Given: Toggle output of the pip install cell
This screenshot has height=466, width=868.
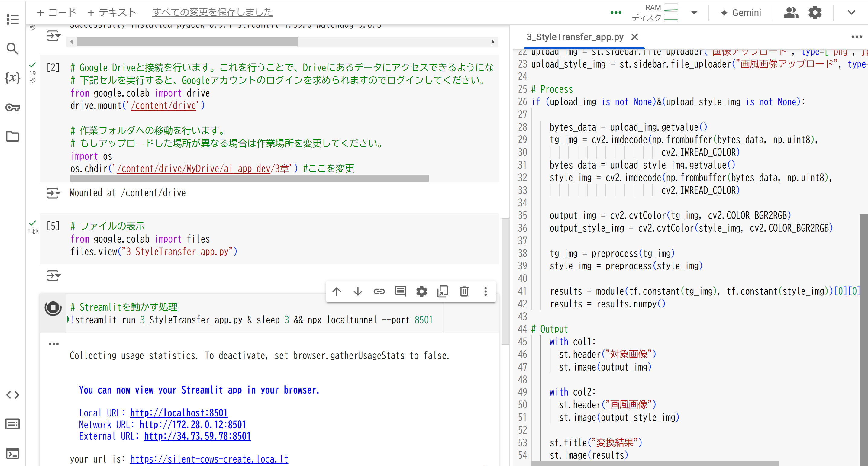Looking at the screenshot, I should click(53, 35).
